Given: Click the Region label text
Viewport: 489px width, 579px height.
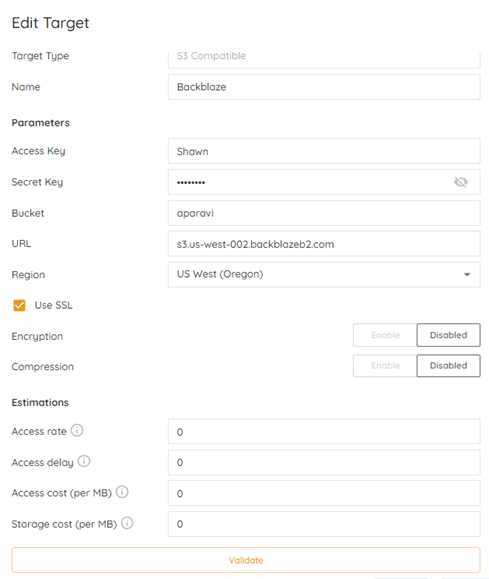Looking at the screenshot, I should [28, 275].
